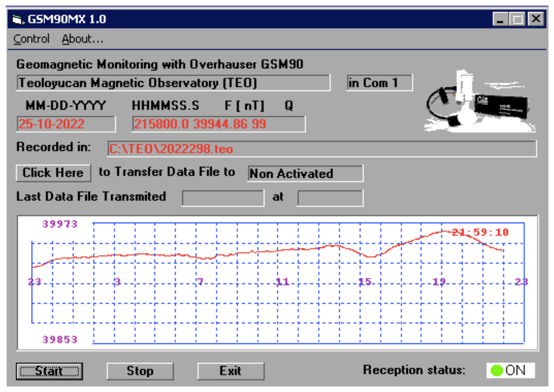Viewport: 554px width, 392px height.
Task: Click the 'in Com 1' port field
Action: pos(379,83)
